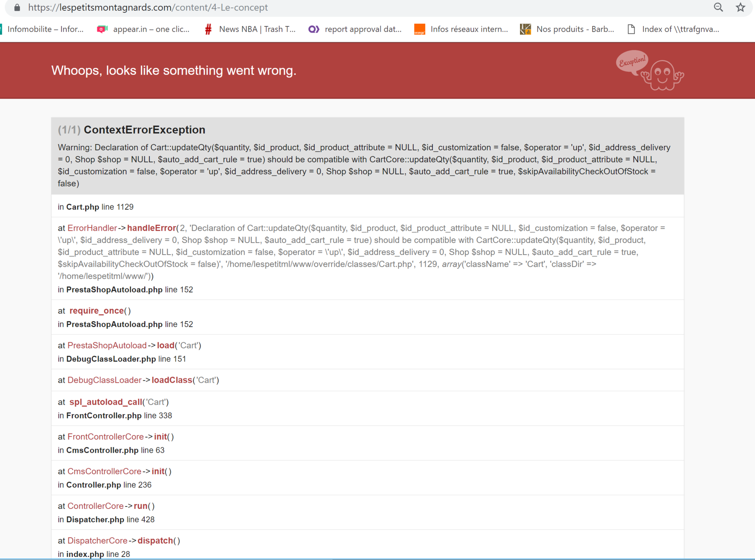This screenshot has height=560, width=755.
Task: Click the Index of page document icon
Action: 631,29
